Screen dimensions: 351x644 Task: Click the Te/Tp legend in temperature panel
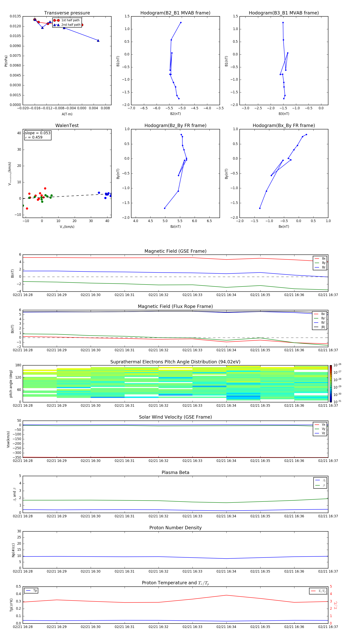pyautogui.click(x=318, y=591)
